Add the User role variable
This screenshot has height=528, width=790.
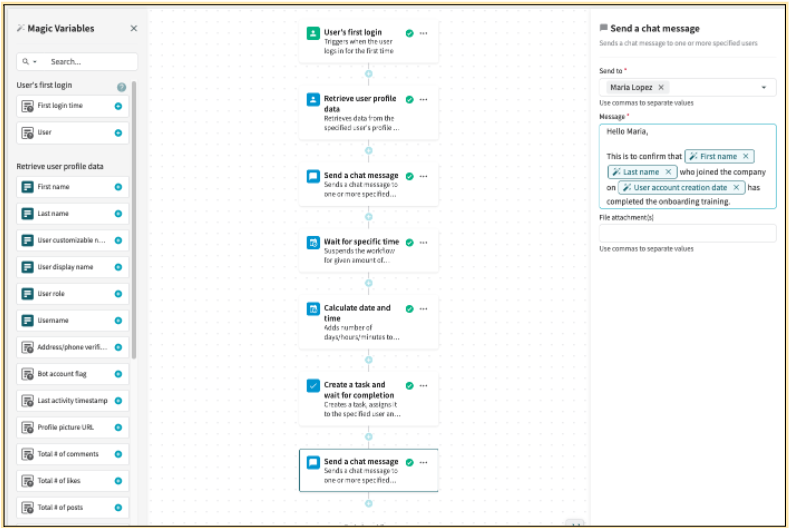pos(118,294)
